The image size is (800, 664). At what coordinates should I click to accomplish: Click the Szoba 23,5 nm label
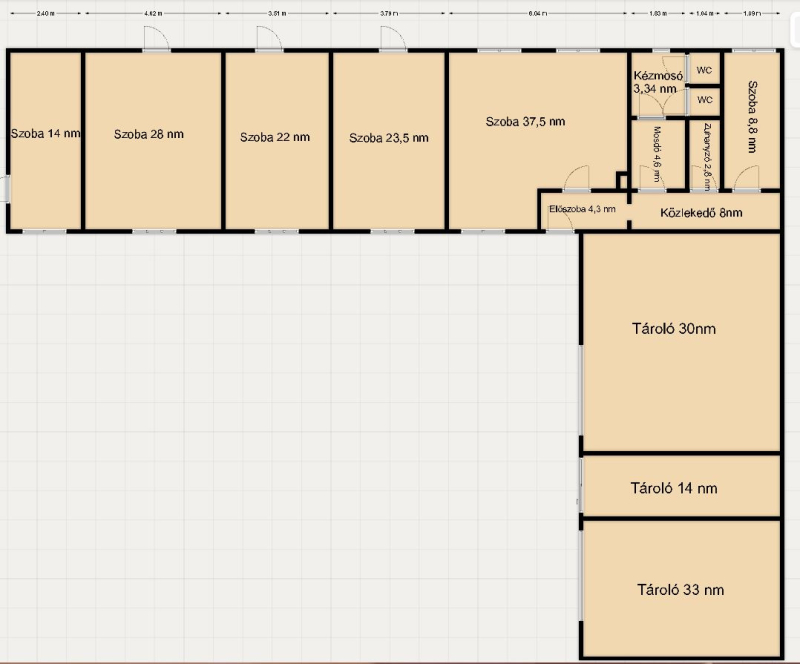[389, 138]
